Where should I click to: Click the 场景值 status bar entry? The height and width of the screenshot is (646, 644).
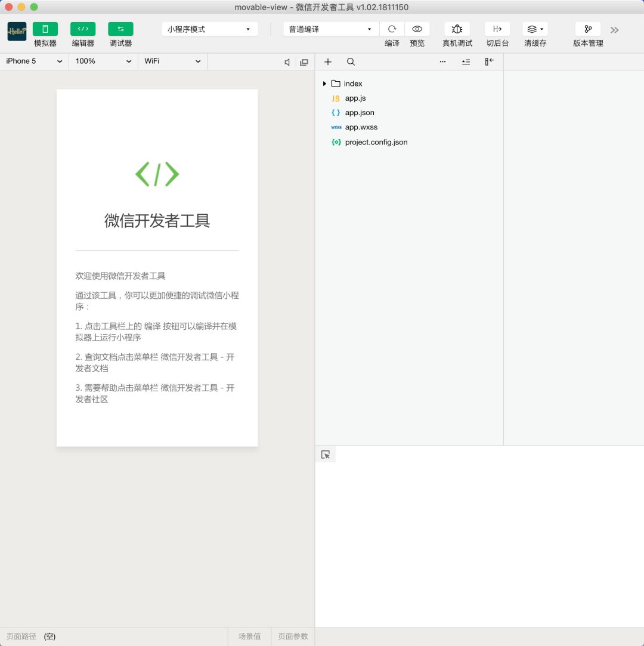coord(249,636)
